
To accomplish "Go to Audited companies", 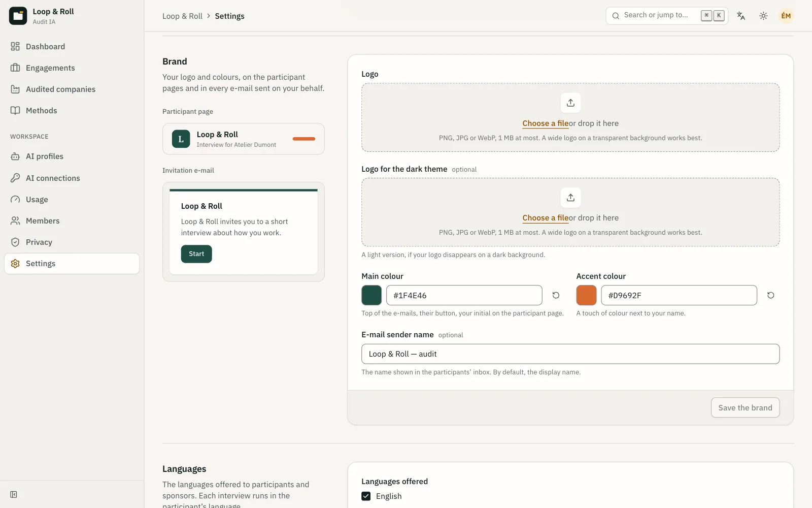I will [x=72, y=89].
